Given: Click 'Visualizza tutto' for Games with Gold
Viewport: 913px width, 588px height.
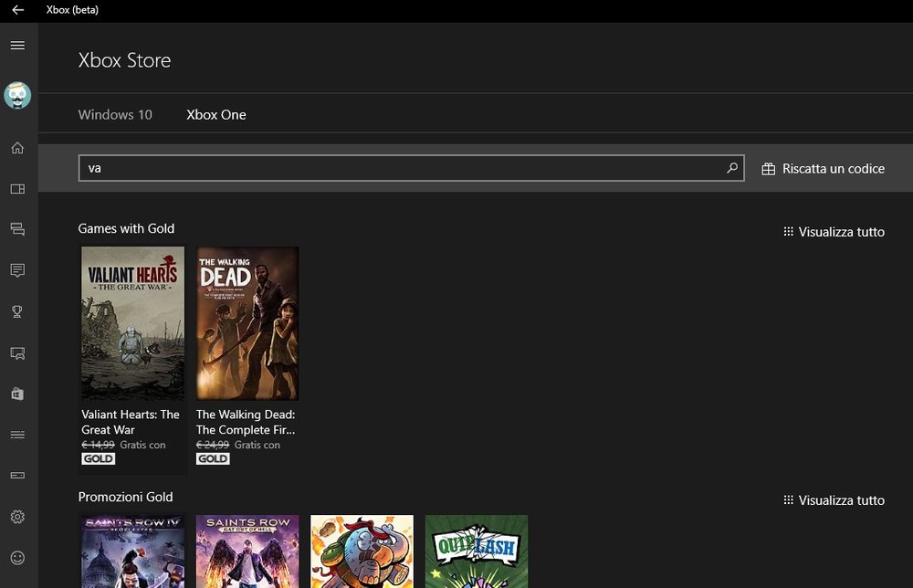Looking at the screenshot, I should (x=834, y=232).
